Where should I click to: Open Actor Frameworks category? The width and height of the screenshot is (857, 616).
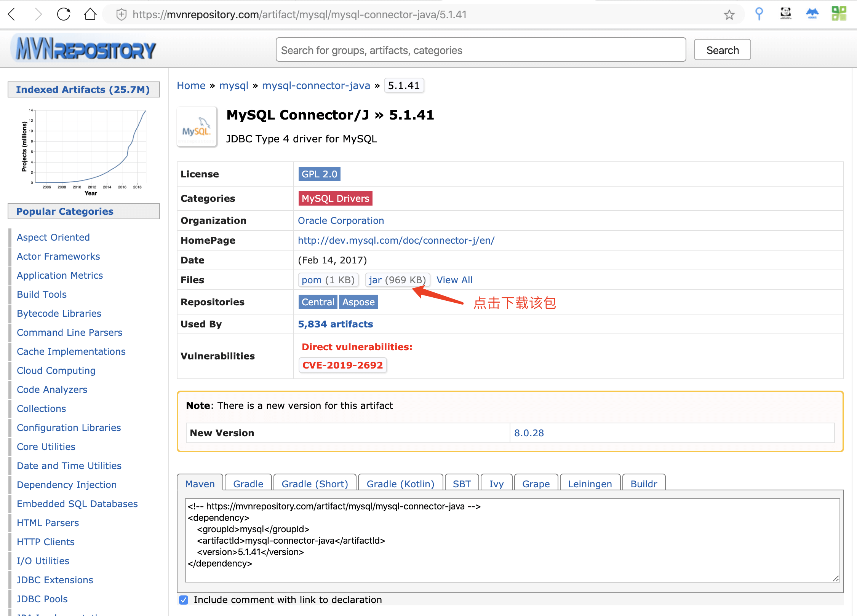coord(58,256)
